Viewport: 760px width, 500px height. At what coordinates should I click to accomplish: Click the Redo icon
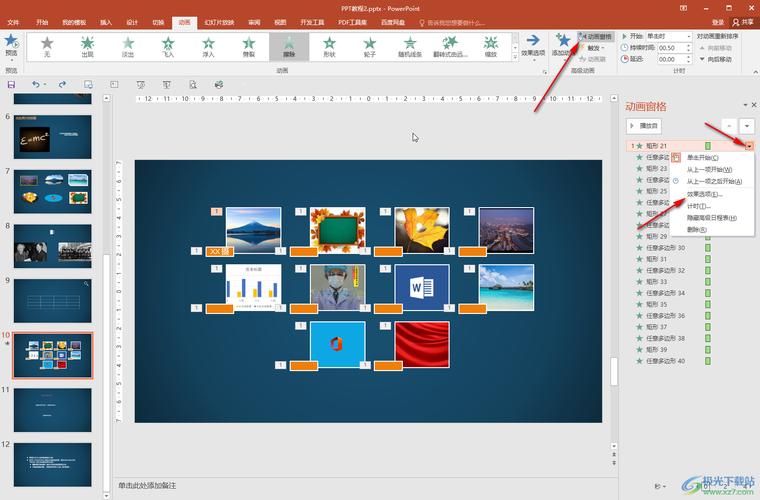(x=62, y=84)
